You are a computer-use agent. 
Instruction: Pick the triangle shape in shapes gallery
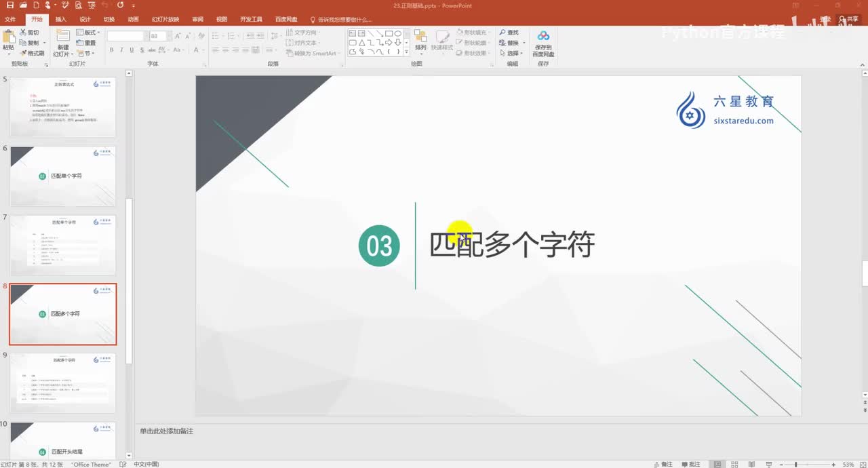361,43
